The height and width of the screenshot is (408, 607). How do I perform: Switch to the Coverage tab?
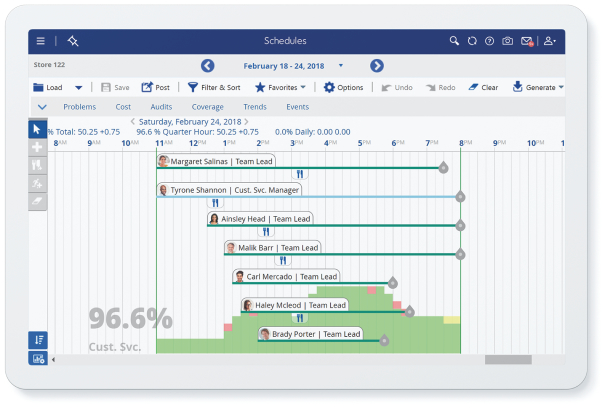tap(207, 106)
